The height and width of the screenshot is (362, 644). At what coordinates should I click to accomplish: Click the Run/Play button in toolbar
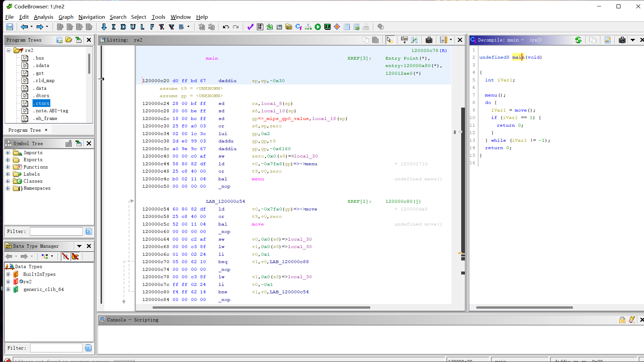point(318,27)
